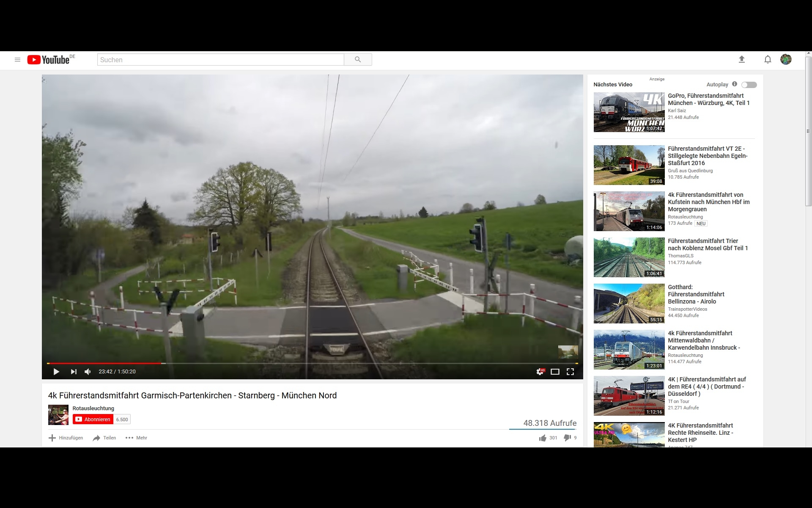Seek on the video progress bar
The image size is (812, 508).
pos(312,363)
